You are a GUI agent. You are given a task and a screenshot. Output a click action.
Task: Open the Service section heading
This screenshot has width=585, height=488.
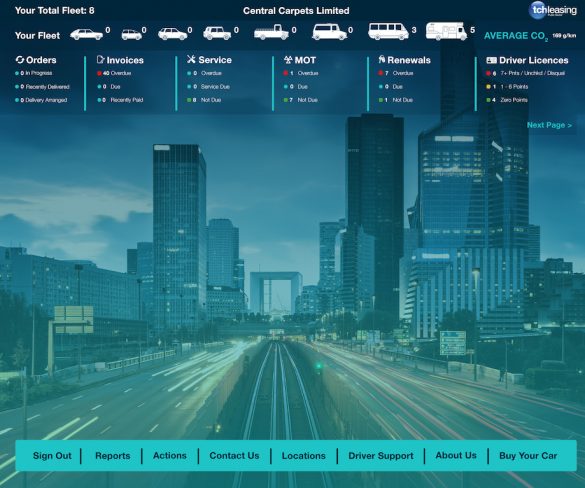(x=215, y=60)
